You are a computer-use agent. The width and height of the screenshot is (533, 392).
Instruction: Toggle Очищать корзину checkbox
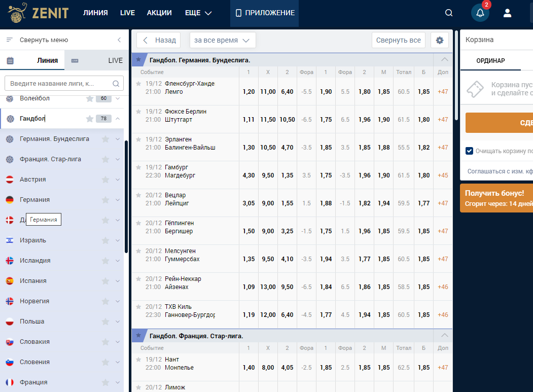tap(469, 151)
